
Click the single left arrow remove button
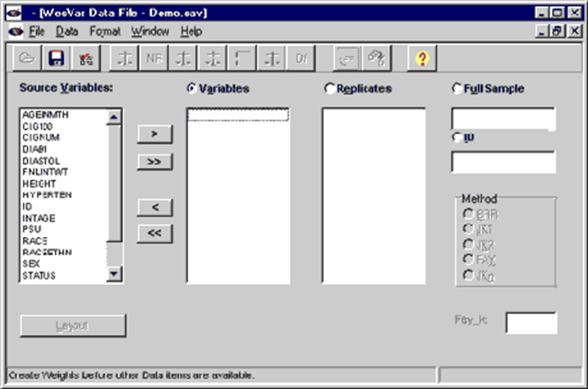point(155,208)
